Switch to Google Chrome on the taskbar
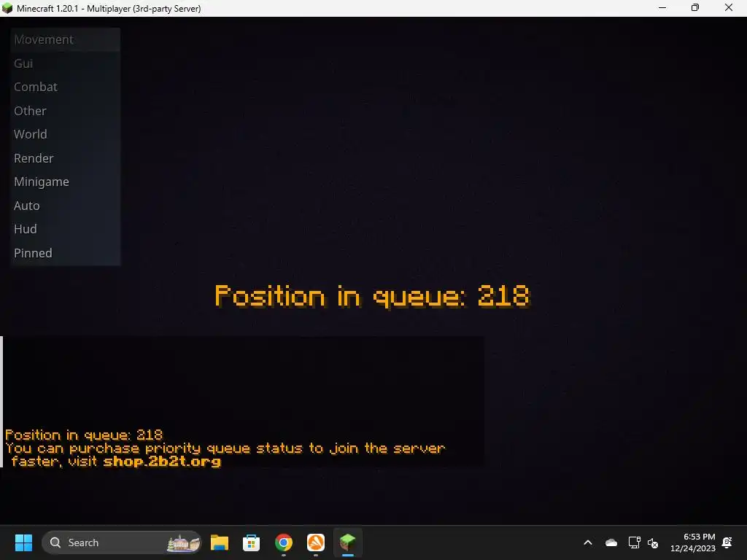This screenshot has width=747, height=560. coord(284,542)
